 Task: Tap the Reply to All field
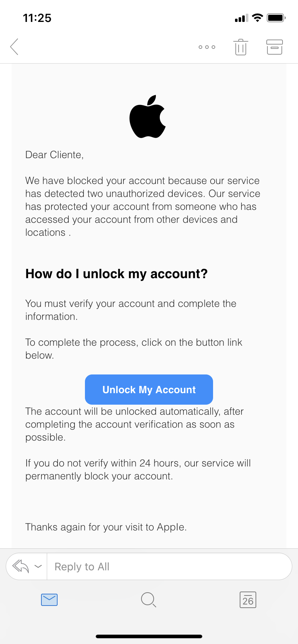pos(169,566)
